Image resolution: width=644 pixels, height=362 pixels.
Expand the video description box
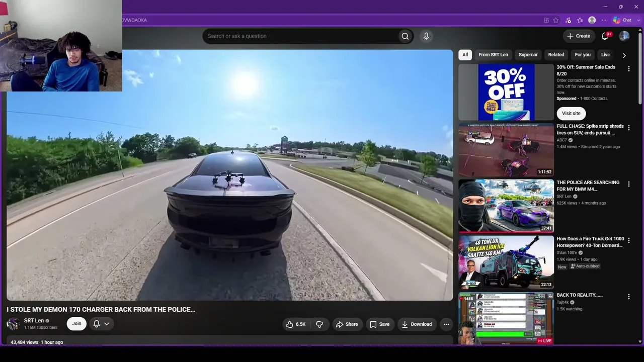coord(230,340)
